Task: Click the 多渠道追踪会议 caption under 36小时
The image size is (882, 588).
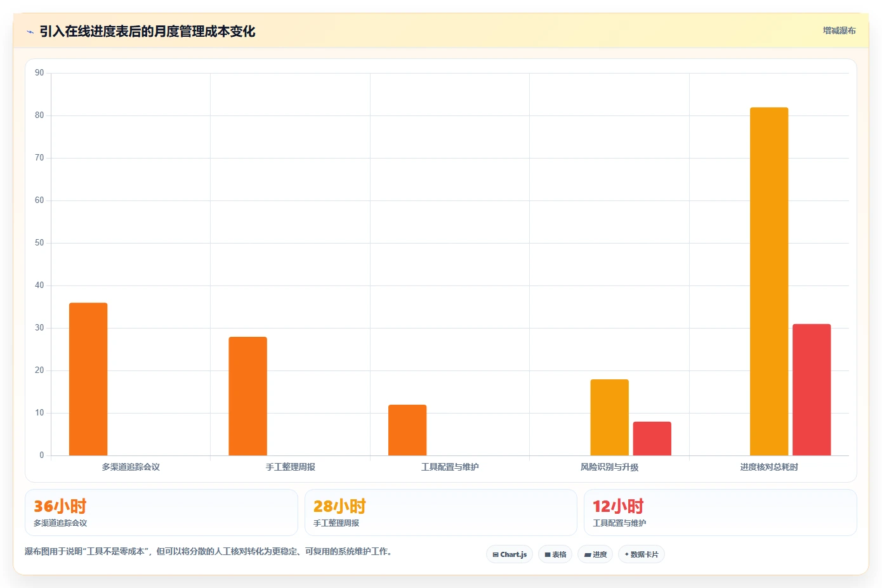Action: point(60,523)
